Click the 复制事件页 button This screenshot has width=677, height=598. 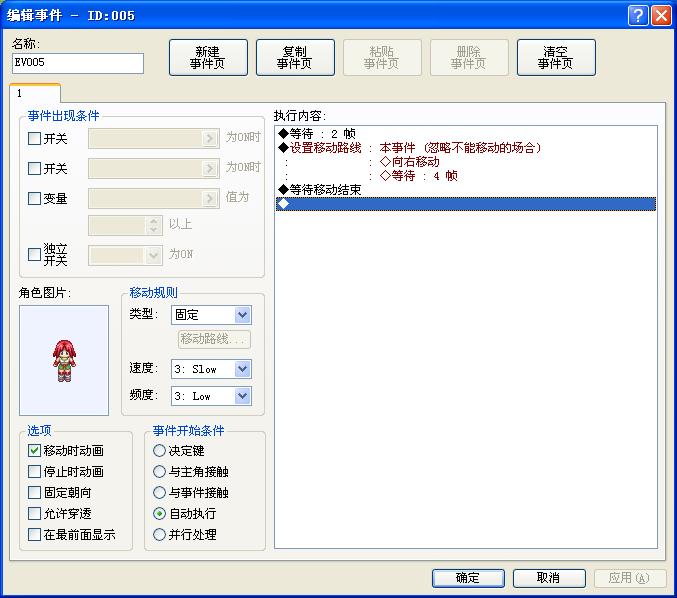295,57
